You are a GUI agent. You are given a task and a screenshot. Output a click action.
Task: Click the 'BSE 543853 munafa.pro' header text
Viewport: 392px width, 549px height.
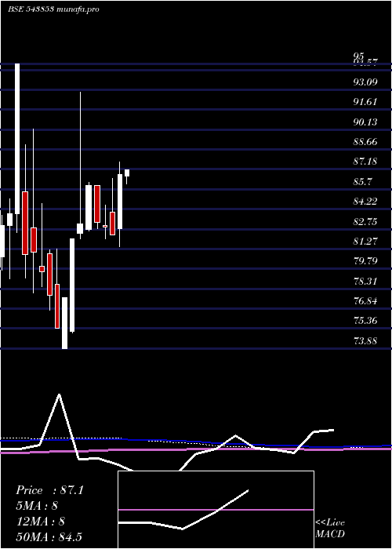tap(53, 9)
